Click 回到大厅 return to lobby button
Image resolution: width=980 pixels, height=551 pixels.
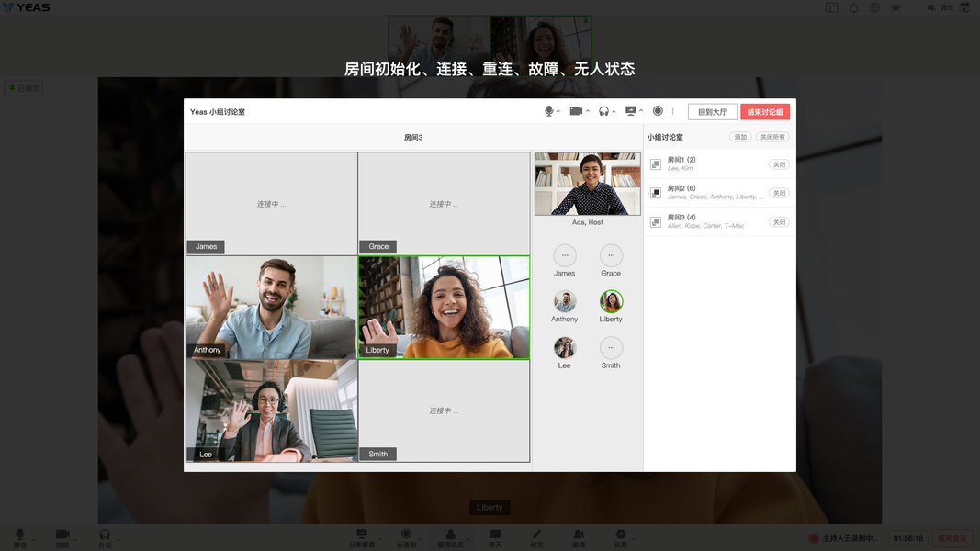[x=713, y=112]
